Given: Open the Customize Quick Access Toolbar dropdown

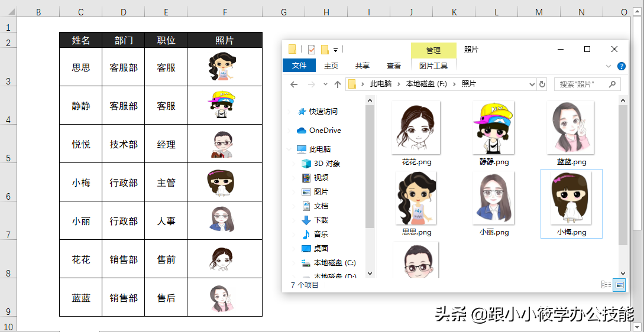Looking at the screenshot, I should point(335,50).
